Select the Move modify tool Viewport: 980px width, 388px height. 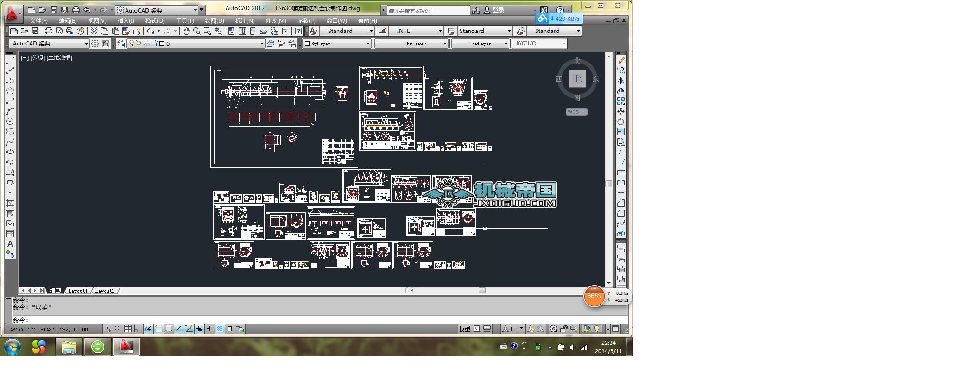pyautogui.click(x=621, y=111)
